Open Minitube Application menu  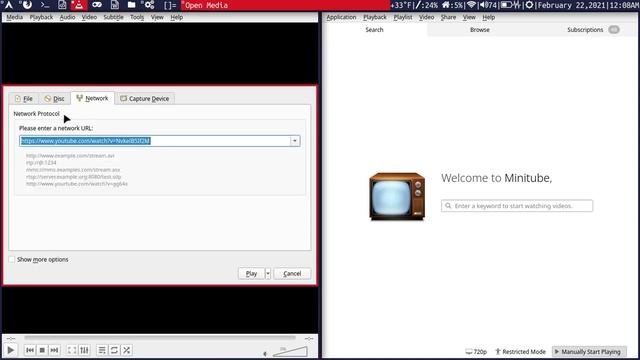[341, 17]
